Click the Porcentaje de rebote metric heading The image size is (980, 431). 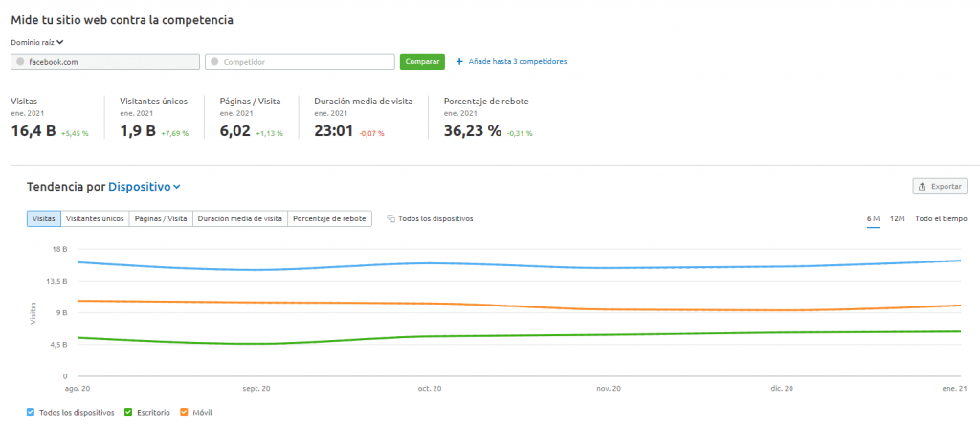486,101
